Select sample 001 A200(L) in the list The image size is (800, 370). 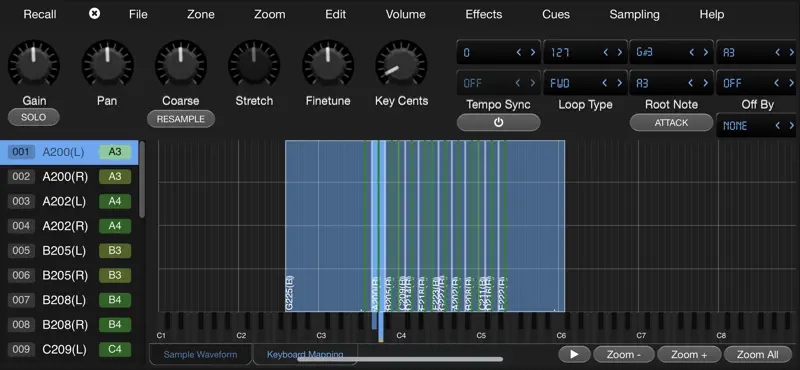(x=69, y=152)
